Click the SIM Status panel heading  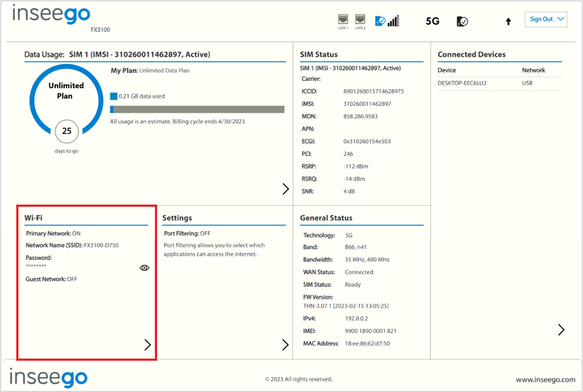pos(318,54)
